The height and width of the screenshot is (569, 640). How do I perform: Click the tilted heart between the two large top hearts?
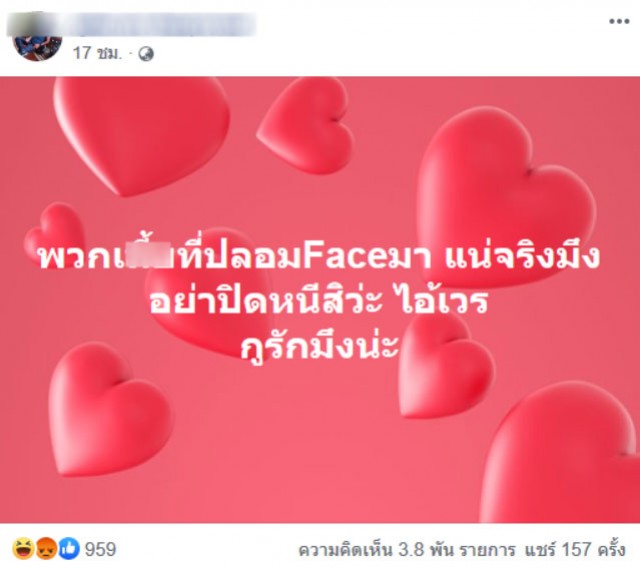305,126
